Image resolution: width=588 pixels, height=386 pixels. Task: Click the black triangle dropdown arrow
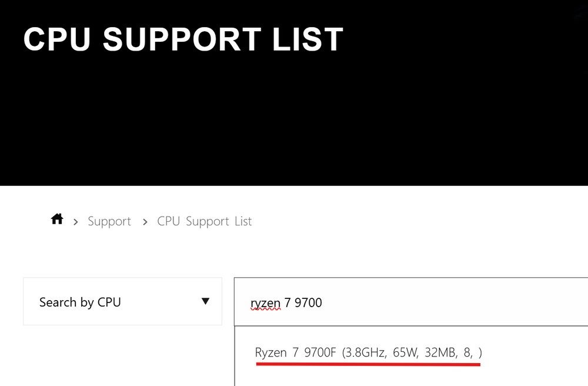pos(205,301)
